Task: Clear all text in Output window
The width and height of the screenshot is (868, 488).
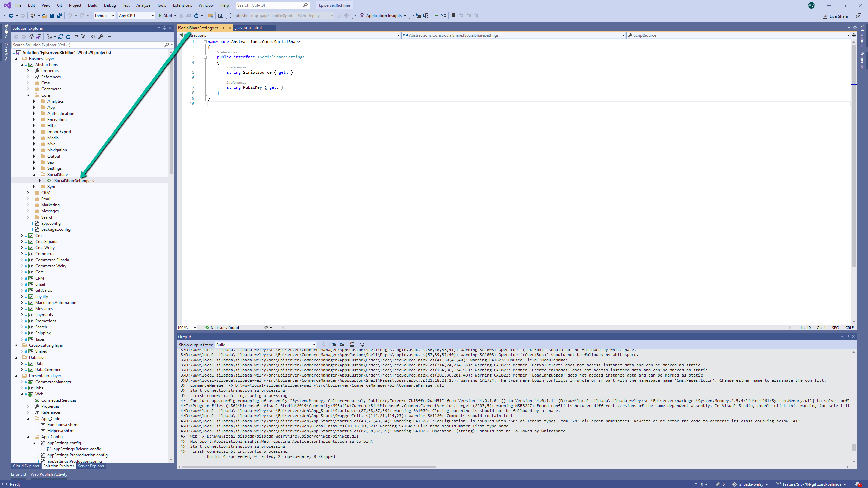Action: (352, 345)
